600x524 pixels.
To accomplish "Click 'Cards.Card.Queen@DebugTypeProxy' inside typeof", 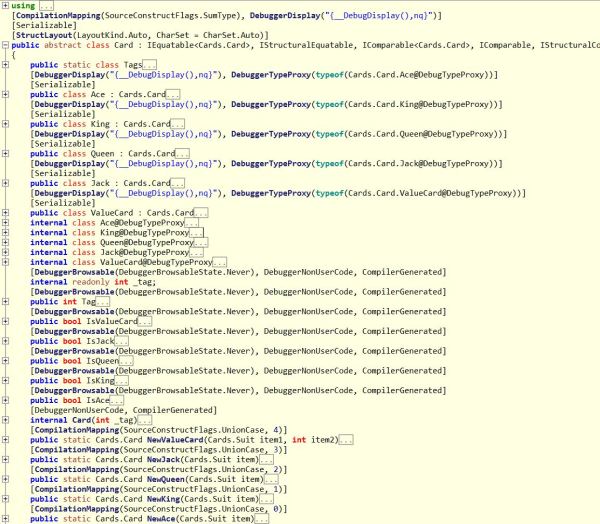I will pos(421,134).
